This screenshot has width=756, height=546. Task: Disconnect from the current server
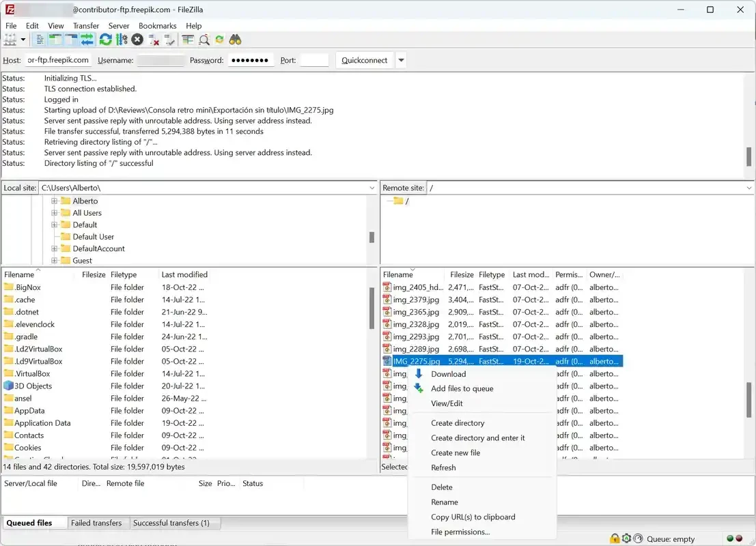tap(154, 40)
